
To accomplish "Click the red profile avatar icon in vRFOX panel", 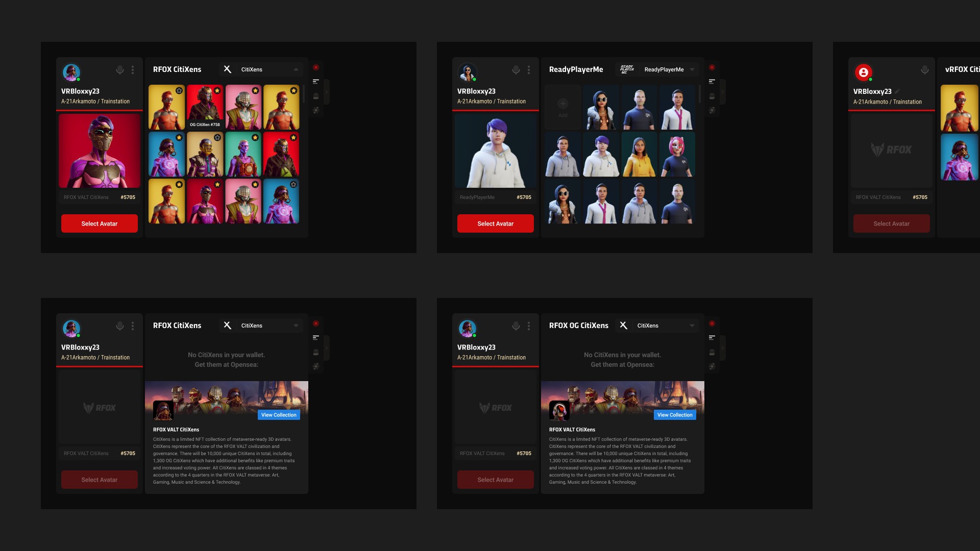I will [864, 72].
